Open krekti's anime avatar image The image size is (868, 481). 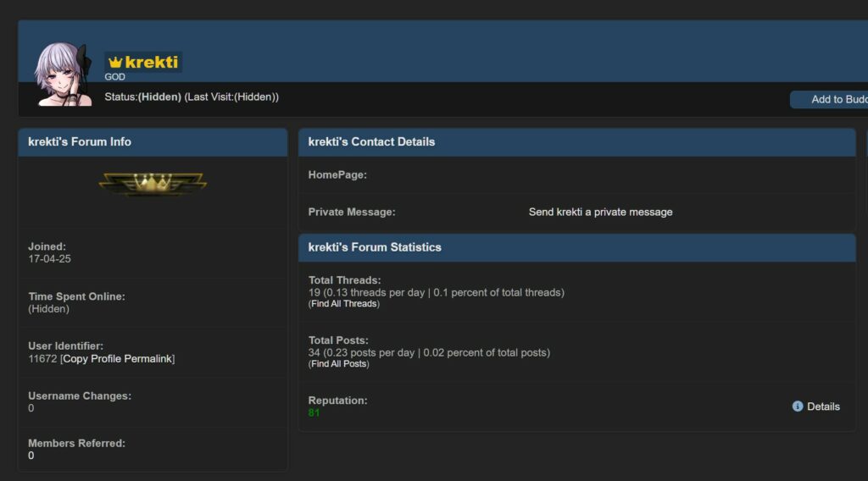point(63,75)
